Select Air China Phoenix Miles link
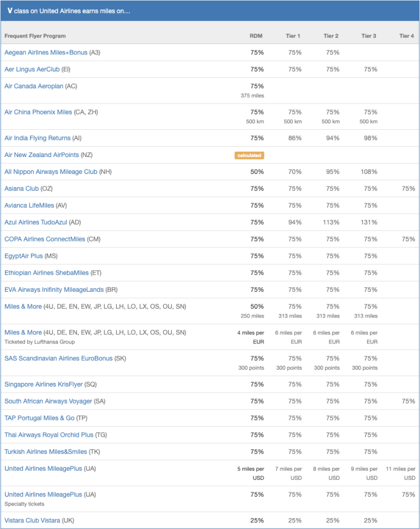The width and height of the screenshot is (420, 529). 38,112
